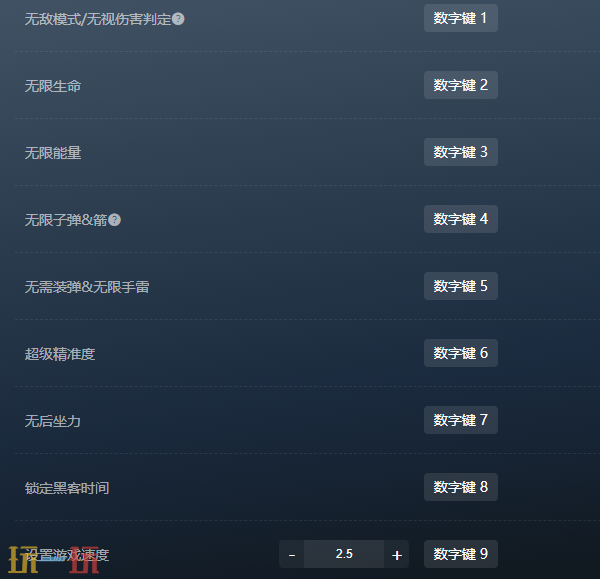Select the 数字键 3 hotkey button
The width and height of the screenshot is (600, 579).
point(461,152)
